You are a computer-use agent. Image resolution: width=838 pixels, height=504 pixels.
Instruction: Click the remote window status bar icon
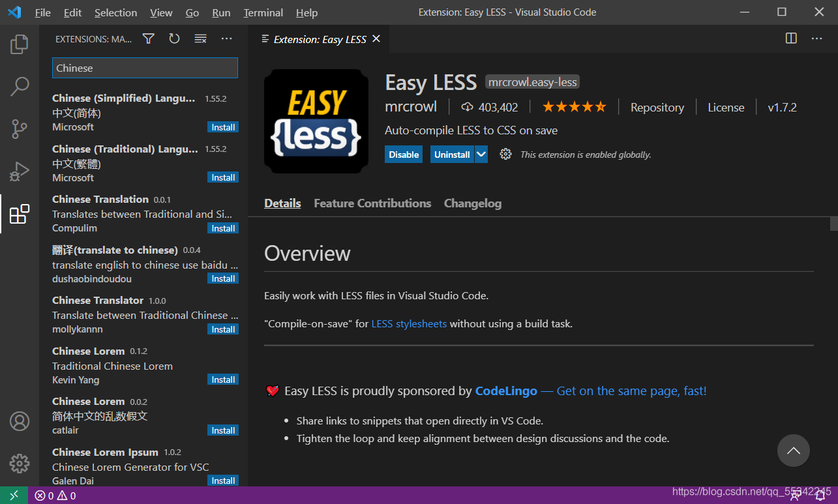click(14, 496)
